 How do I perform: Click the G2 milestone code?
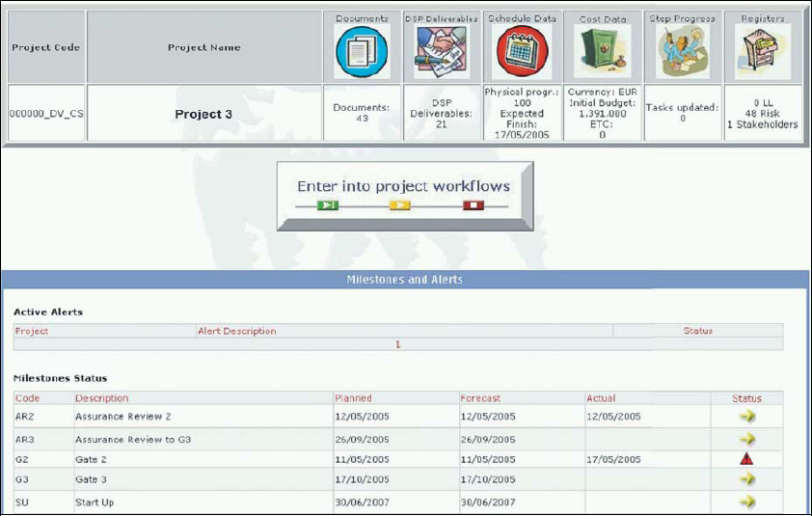[x=22, y=459]
